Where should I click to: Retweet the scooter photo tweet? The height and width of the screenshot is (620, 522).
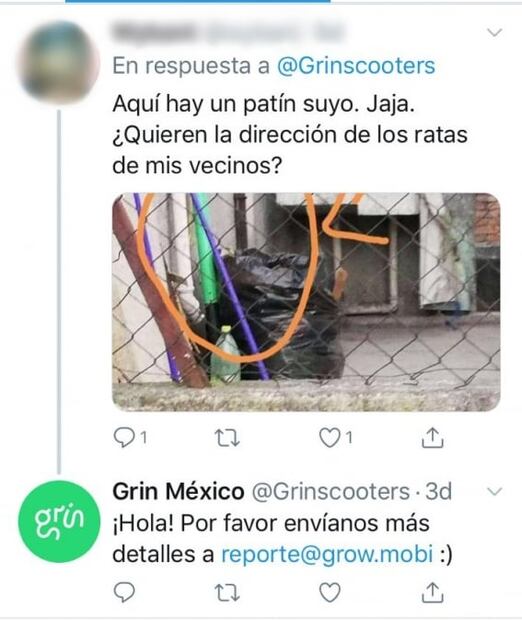coord(227,438)
